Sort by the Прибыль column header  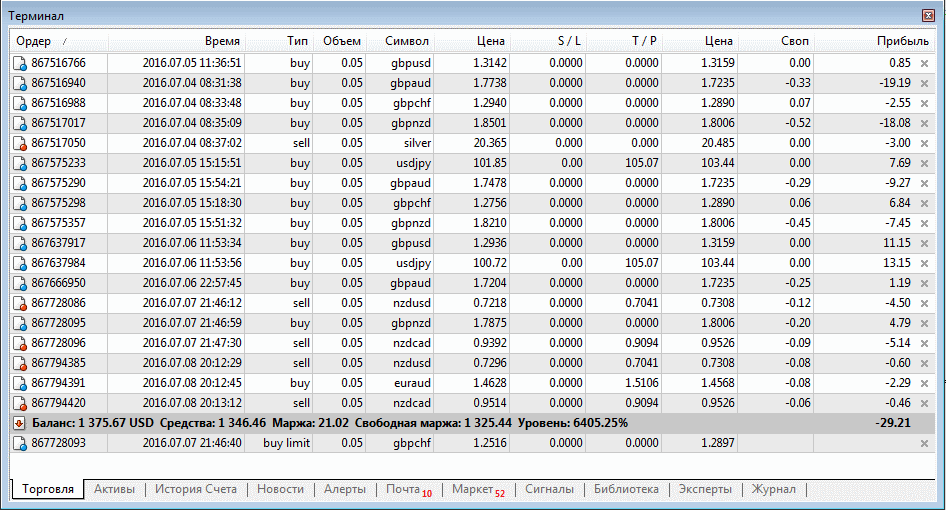pyautogui.click(x=874, y=41)
